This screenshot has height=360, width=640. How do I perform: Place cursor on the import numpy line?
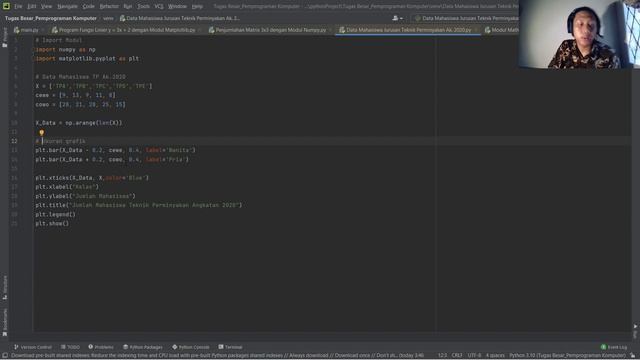(x=65, y=49)
